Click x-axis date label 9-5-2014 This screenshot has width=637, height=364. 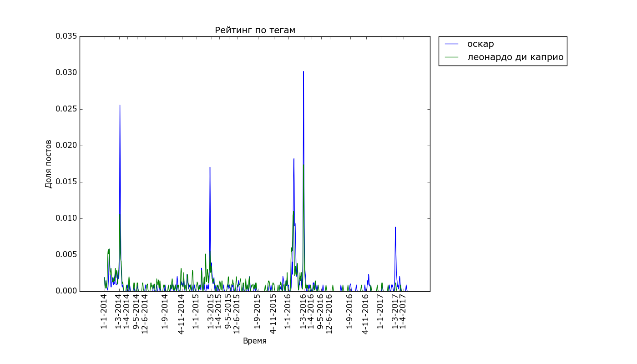136,311
